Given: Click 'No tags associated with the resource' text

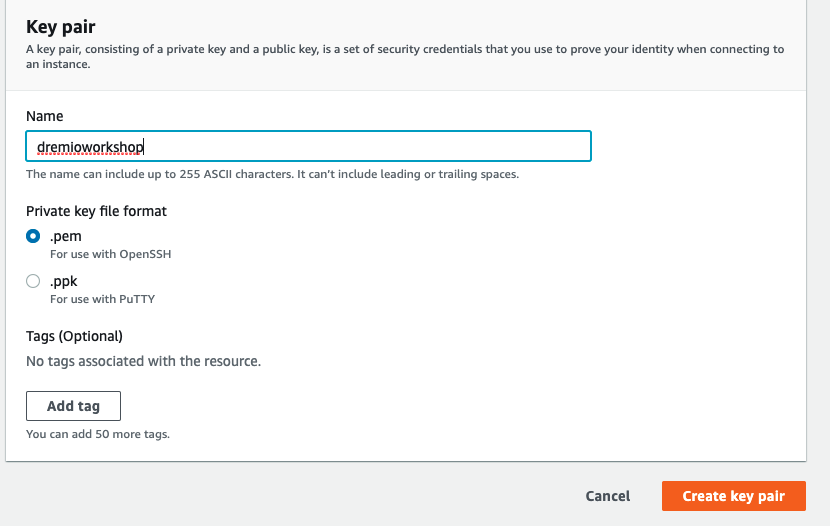Looking at the screenshot, I should point(143,361).
